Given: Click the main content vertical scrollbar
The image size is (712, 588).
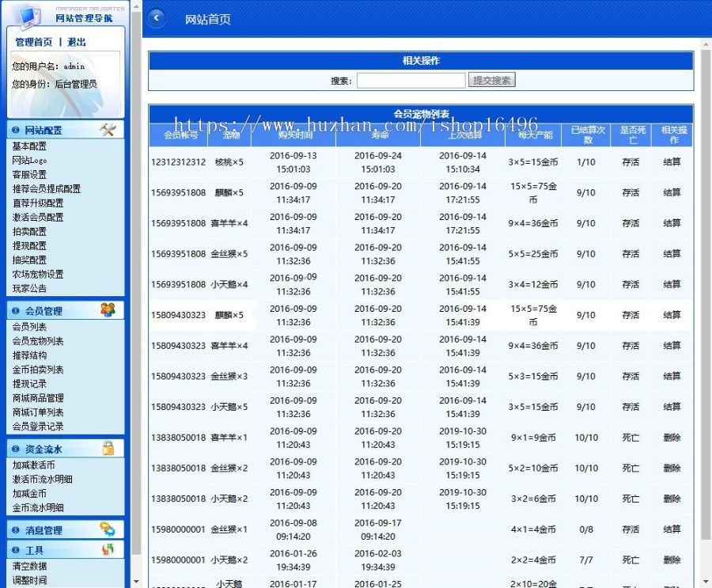Looking at the screenshot, I should (706, 295).
